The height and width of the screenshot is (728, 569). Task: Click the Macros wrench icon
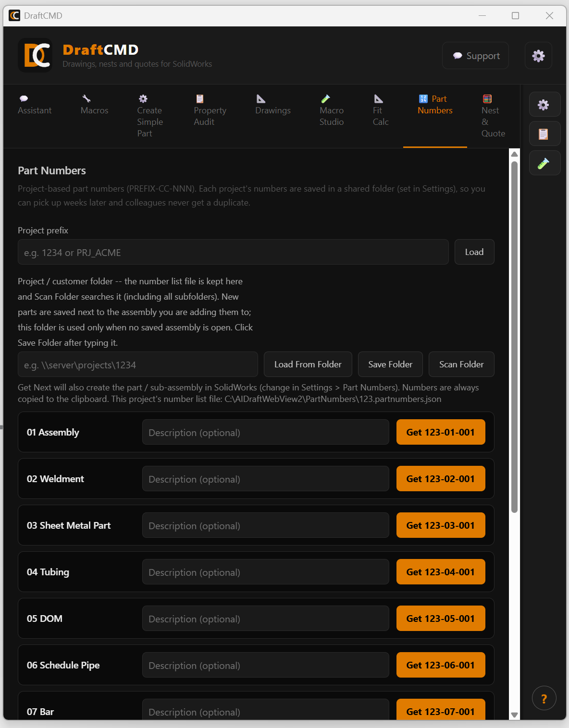point(86,99)
